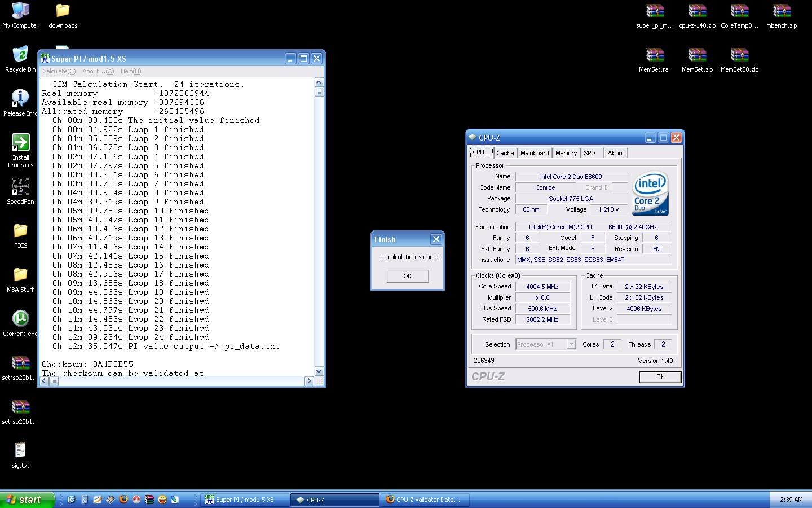
Task: Open Help menu in Super PI
Action: point(131,71)
